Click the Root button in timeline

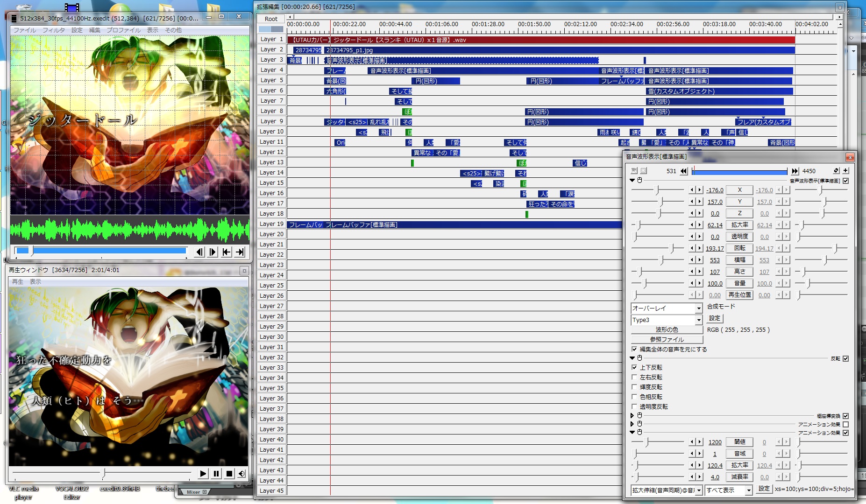point(271,19)
